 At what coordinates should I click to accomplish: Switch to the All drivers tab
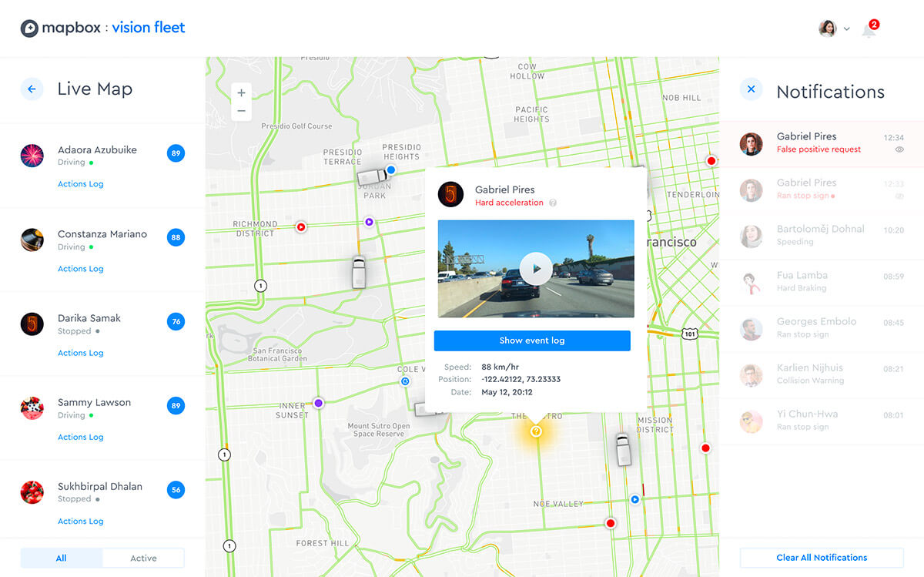61,558
